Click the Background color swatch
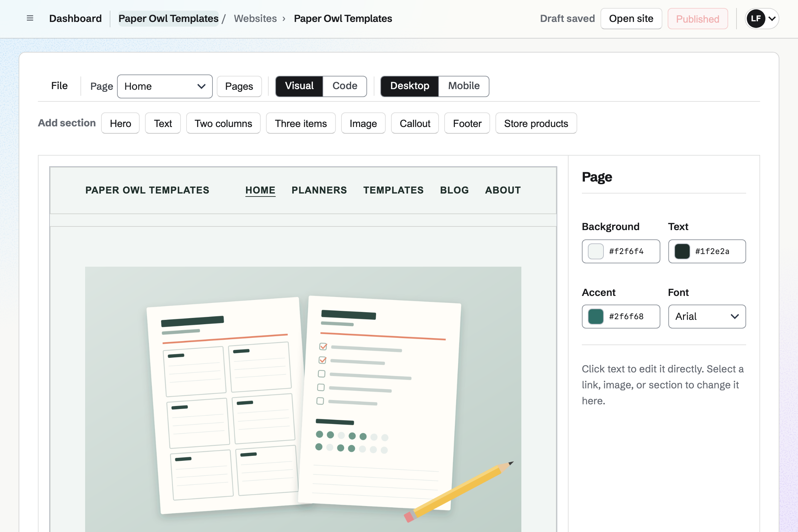The width and height of the screenshot is (798, 532). point(596,251)
